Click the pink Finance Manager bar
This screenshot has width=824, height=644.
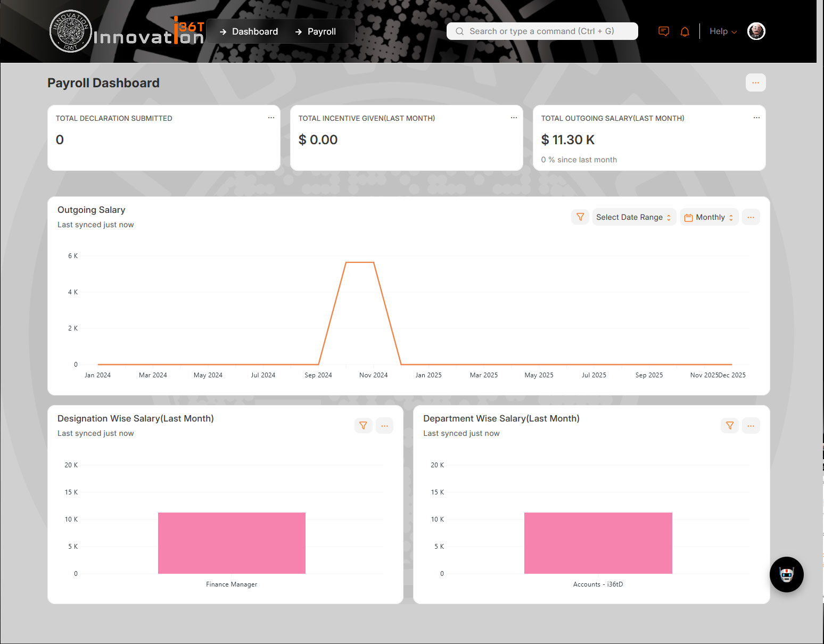click(x=232, y=543)
